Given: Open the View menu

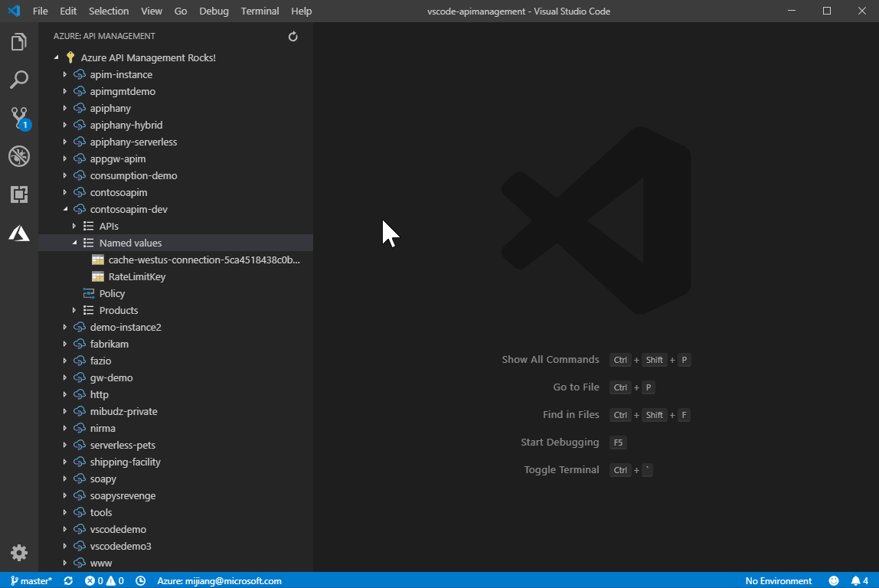Looking at the screenshot, I should point(152,11).
